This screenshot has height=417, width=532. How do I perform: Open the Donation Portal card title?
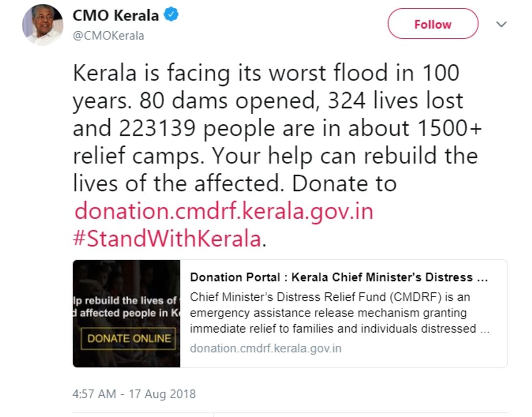(339, 277)
